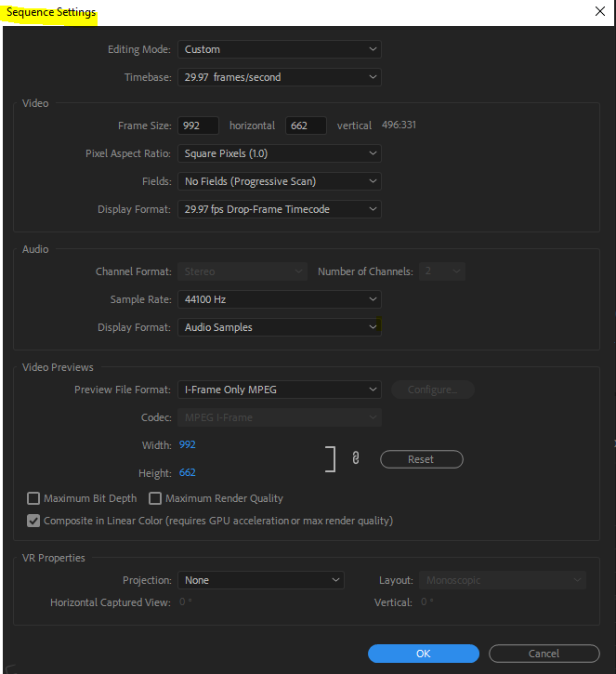
Task: Enable Maximum Bit Depth checkbox
Action: (x=34, y=498)
